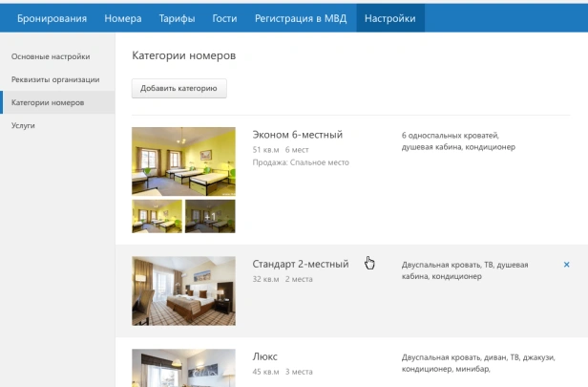Viewport: 588px width, 387px height.
Task: Select Реквизиты организации in the sidebar
Action: click(x=55, y=79)
